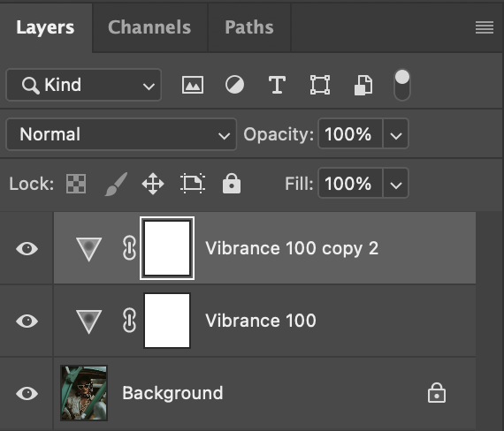Open the Opacity slider dropdown arrow
Viewport: 504px width, 431px height.
[x=395, y=134]
